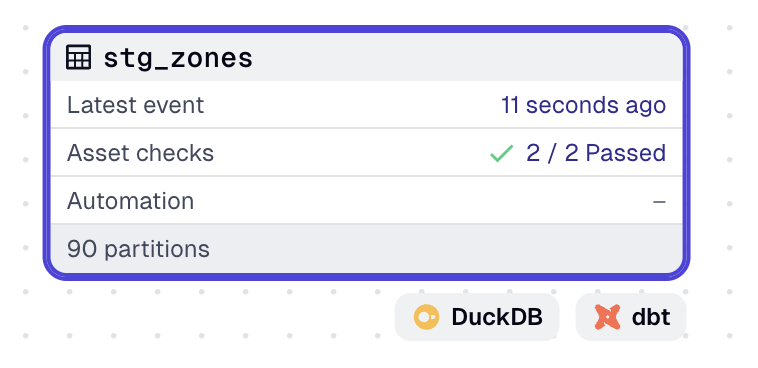Screen dimensions: 758x368
Task: Click the stg_zones header bar
Action: click(x=366, y=57)
